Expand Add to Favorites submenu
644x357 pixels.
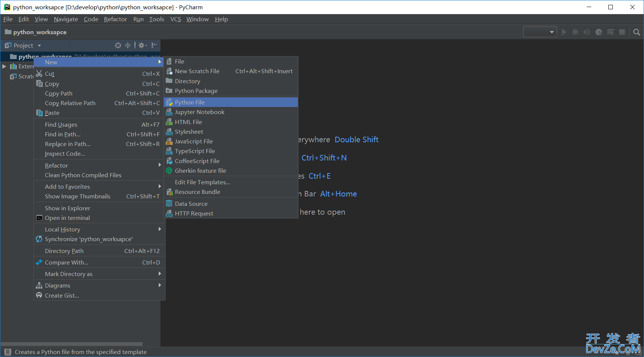tap(99, 186)
